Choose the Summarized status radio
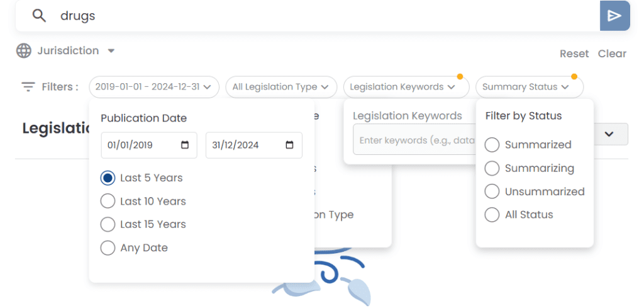The image size is (644, 308). pyautogui.click(x=492, y=145)
